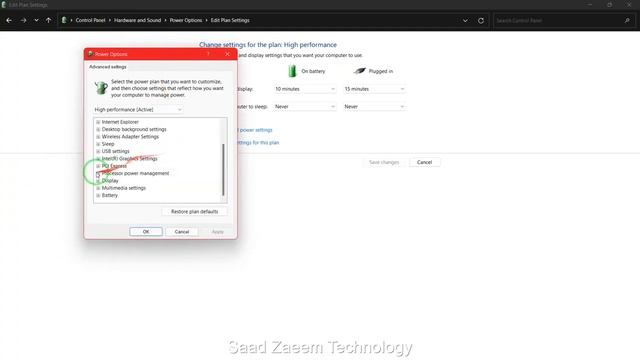
Task: Expand Wireless Adapter Settings node
Action: [x=98, y=137]
